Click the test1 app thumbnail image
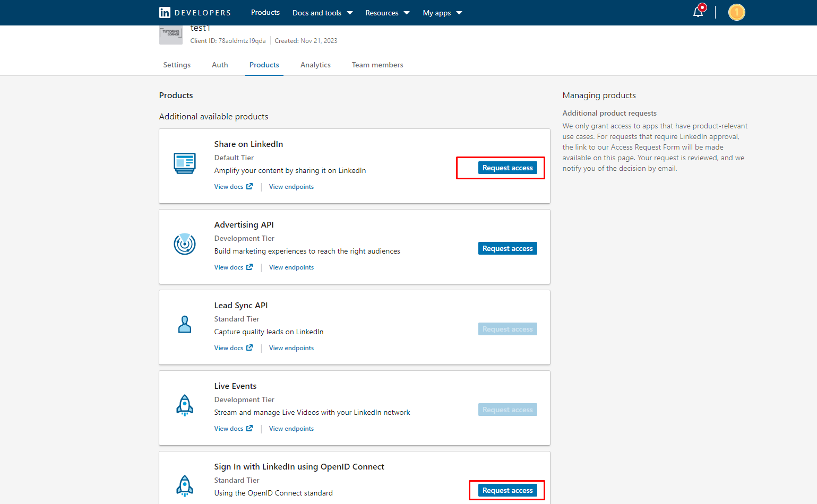The image size is (817, 504). tap(170, 34)
